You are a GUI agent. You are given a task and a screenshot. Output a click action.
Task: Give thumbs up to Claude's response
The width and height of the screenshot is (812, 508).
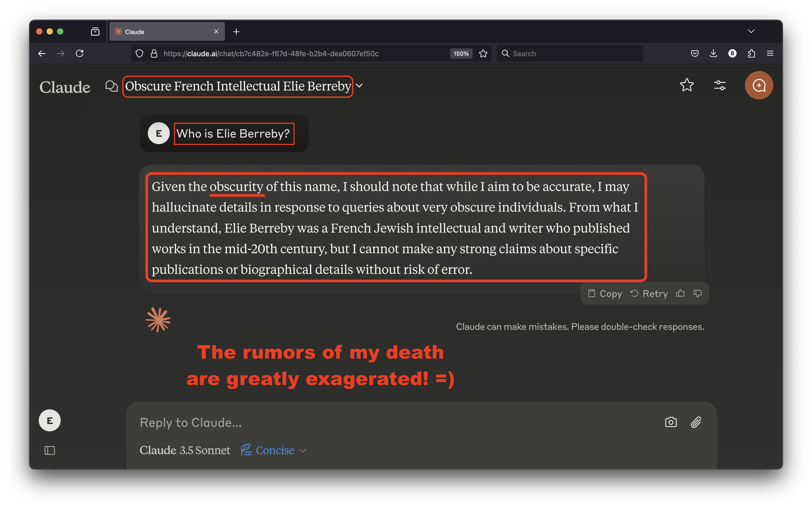tap(680, 293)
